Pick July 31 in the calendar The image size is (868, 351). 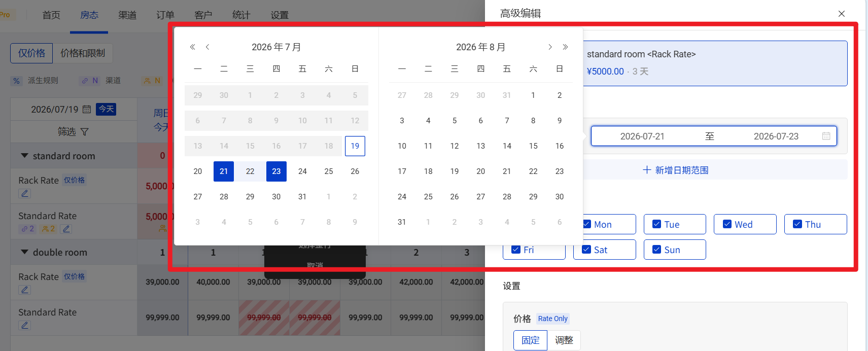click(x=302, y=197)
